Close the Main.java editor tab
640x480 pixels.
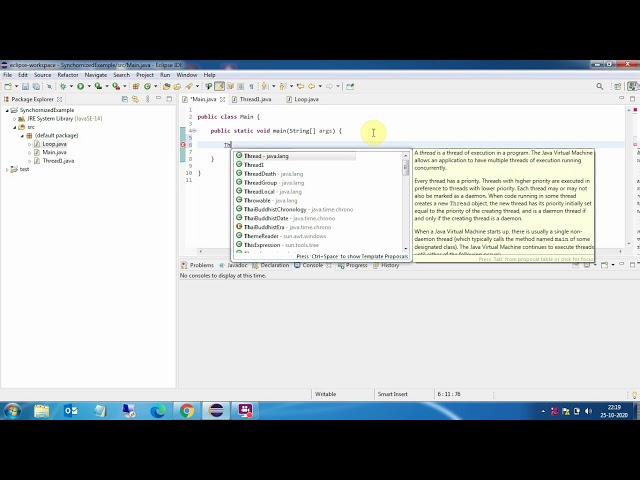222,99
